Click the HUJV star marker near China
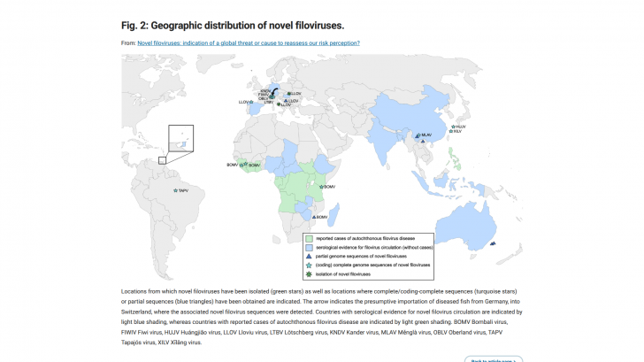 point(453,127)
